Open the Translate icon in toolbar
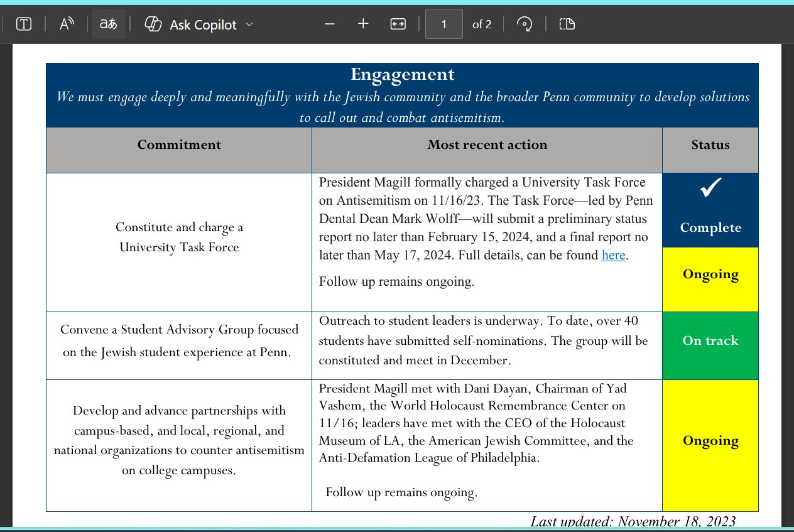The height and width of the screenshot is (532, 794). tap(109, 24)
